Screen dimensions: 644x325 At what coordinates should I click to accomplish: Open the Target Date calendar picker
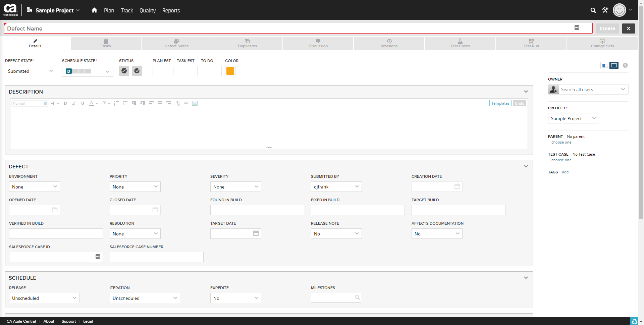pyautogui.click(x=256, y=233)
